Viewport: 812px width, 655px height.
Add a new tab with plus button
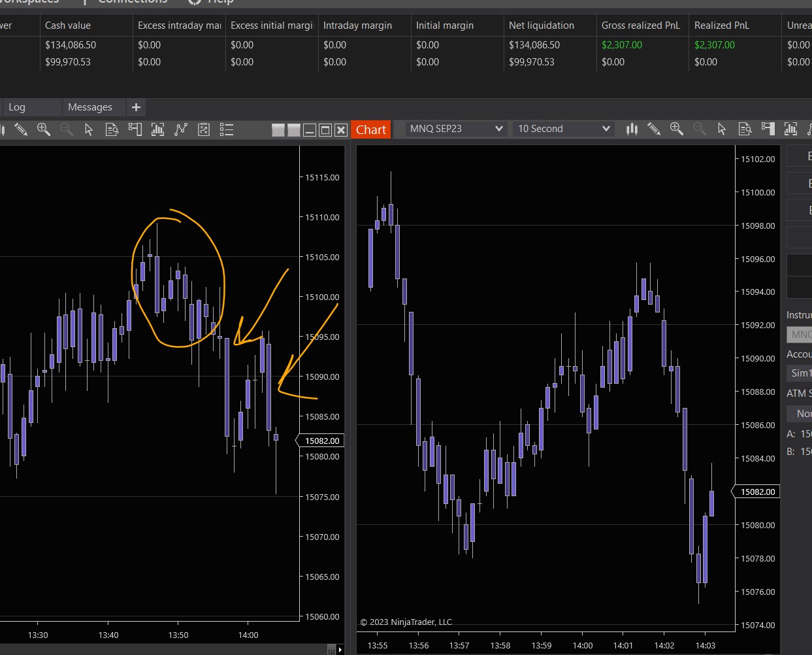coord(136,107)
